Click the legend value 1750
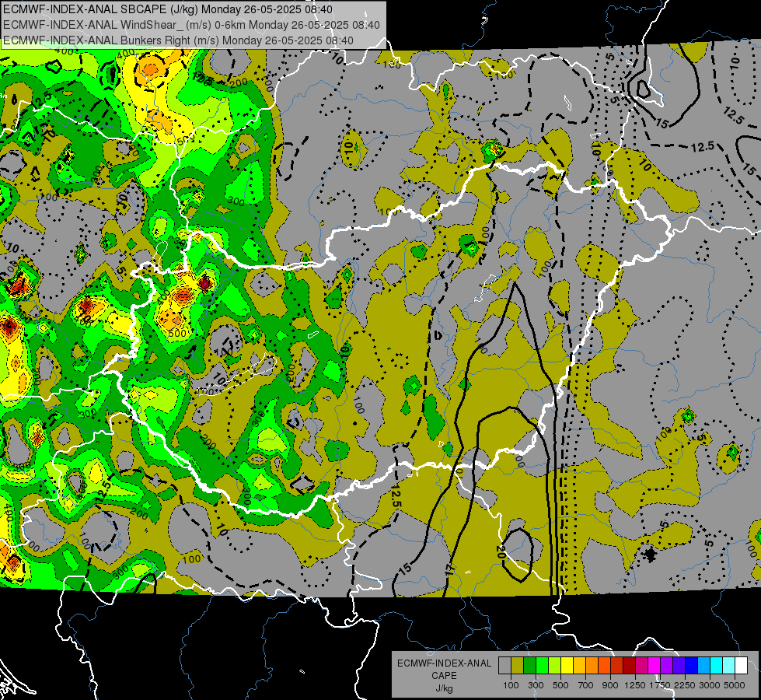This screenshot has height=700, width=761. coord(660,685)
